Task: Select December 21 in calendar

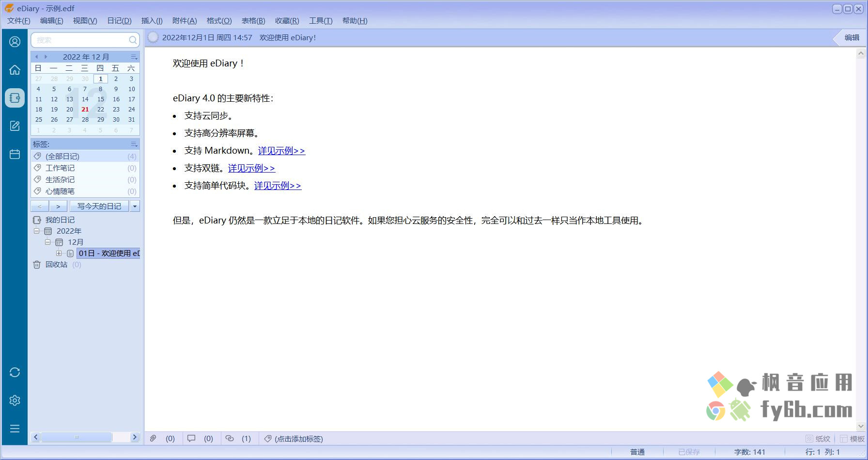Action: (x=85, y=109)
